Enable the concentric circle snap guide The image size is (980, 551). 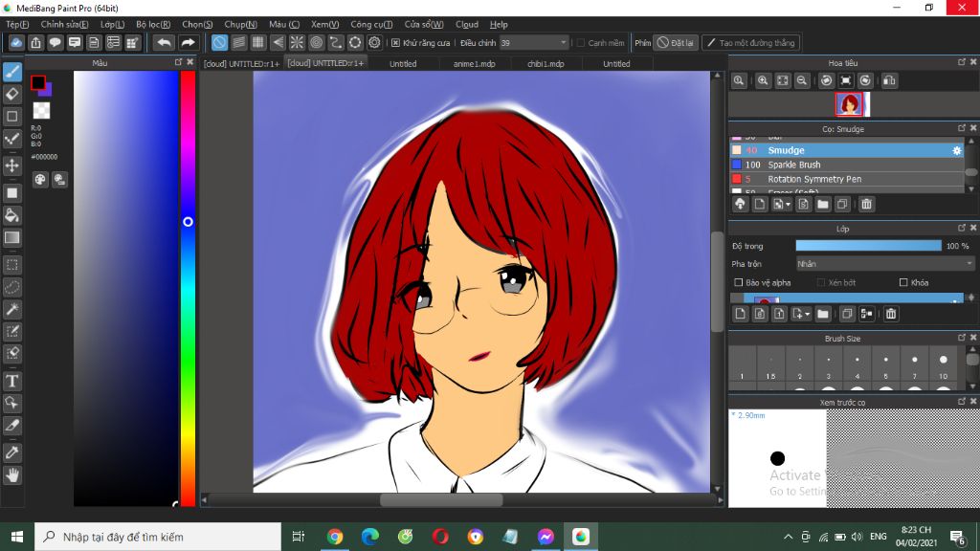pyautogui.click(x=316, y=42)
